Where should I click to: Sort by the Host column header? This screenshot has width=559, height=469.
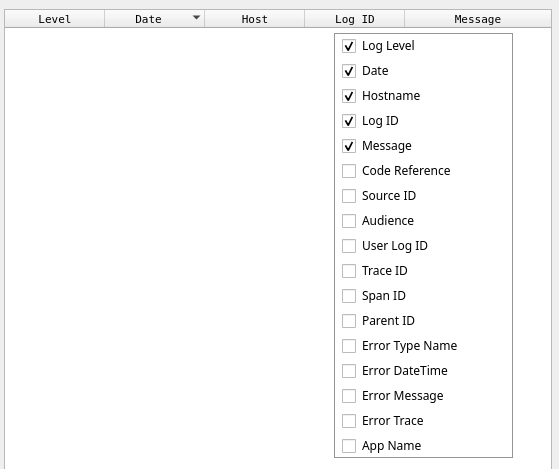coord(255,19)
